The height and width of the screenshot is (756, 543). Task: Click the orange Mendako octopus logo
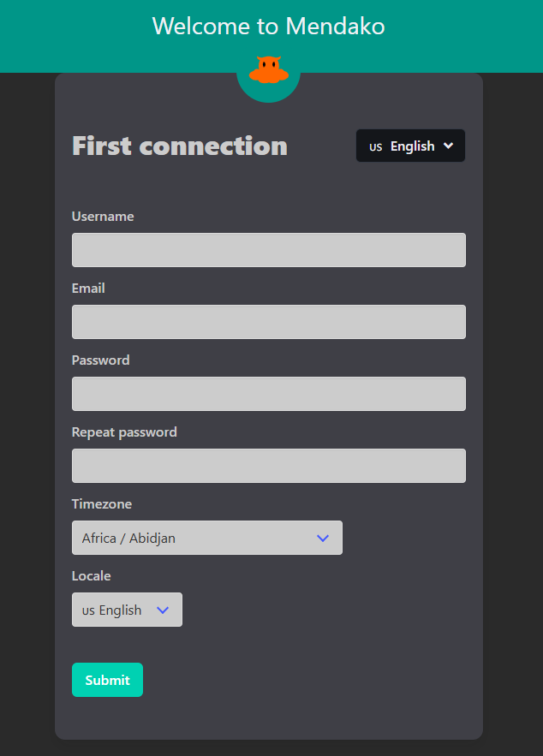pos(269,70)
